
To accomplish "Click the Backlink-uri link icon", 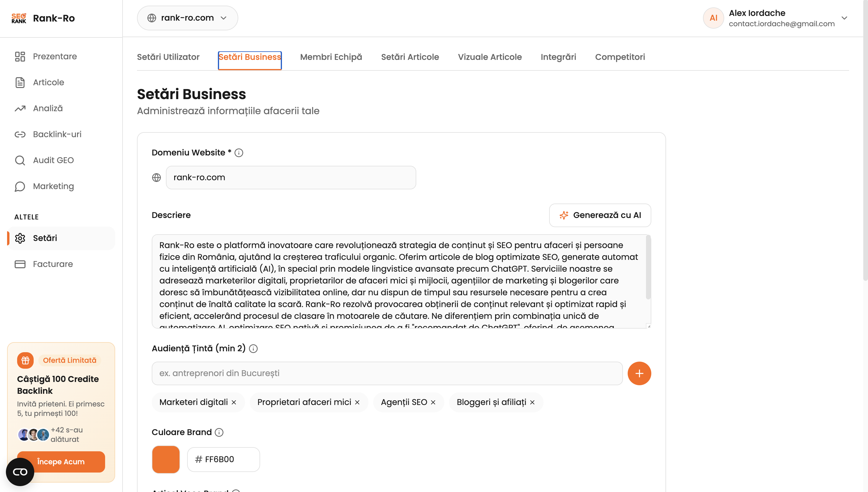I will tap(20, 135).
